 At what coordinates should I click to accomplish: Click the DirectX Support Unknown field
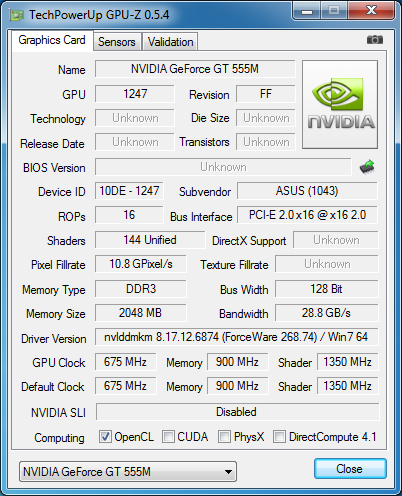(x=336, y=240)
